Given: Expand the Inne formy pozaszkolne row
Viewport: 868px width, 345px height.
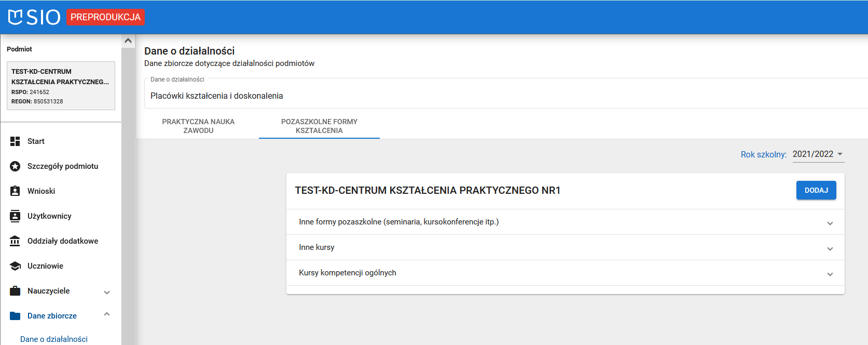Looking at the screenshot, I should (830, 223).
